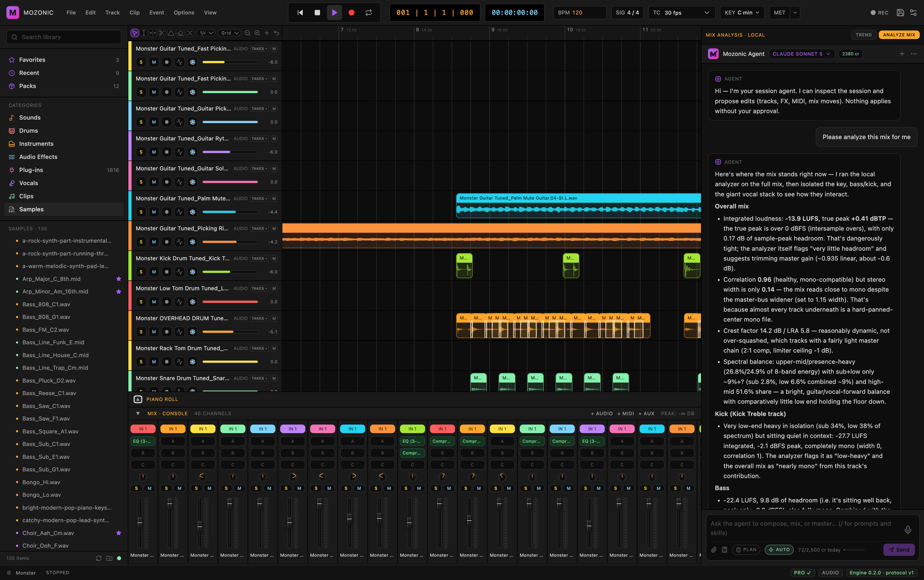
Task: Click the zoom out magnifier icon
Action: [x=248, y=33]
